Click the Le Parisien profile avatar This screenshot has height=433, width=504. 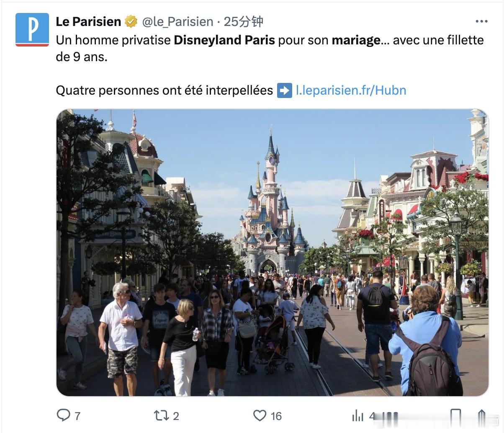pyautogui.click(x=32, y=30)
